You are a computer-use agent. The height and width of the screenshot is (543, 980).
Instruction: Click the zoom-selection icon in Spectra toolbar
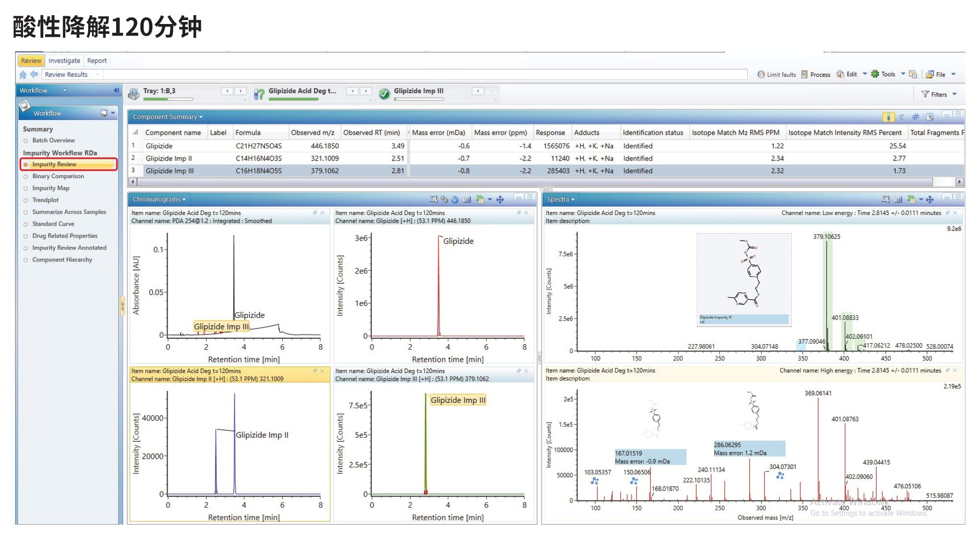(886, 199)
